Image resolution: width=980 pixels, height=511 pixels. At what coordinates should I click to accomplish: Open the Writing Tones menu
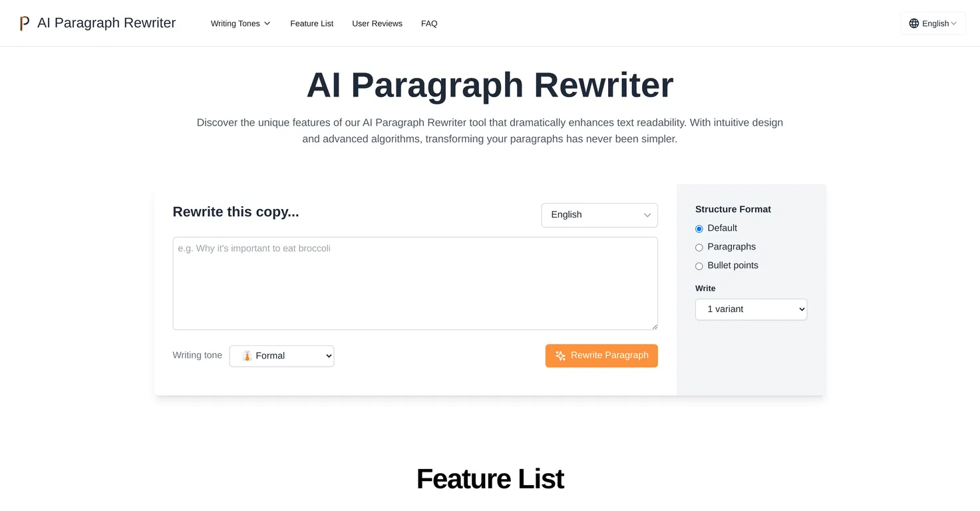pos(240,23)
